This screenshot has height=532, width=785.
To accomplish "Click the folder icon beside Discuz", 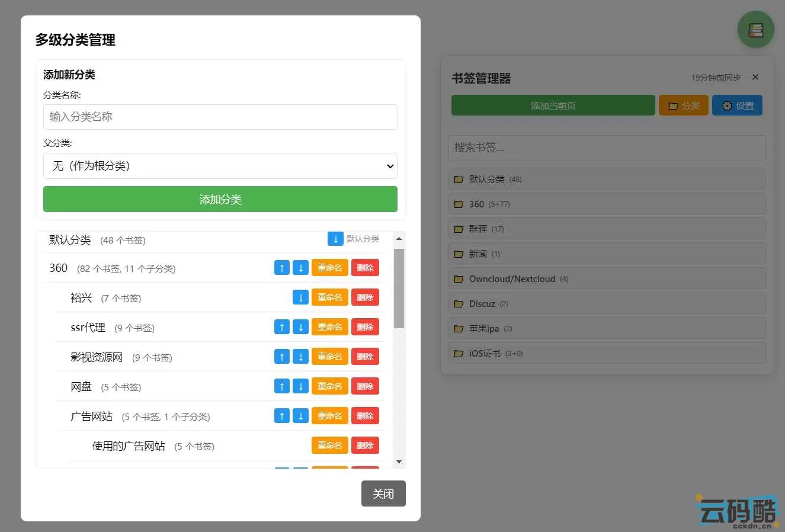I will pos(459,303).
